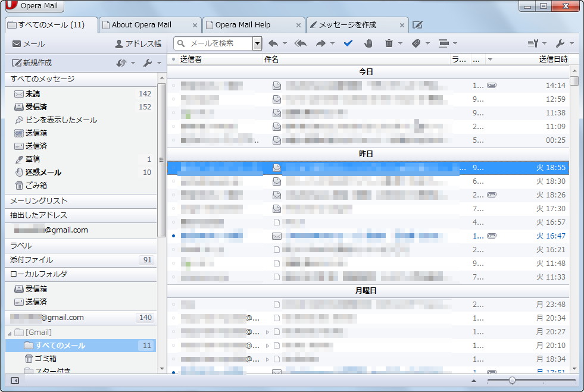
Task: Collapse the [Gmail] folder tree
Action: [x=10, y=333]
